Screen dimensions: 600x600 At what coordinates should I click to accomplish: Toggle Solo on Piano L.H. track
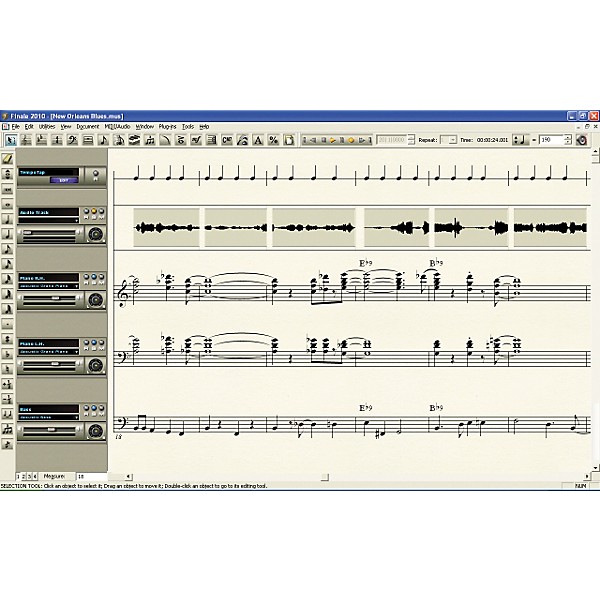pyautogui.click(x=94, y=344)
